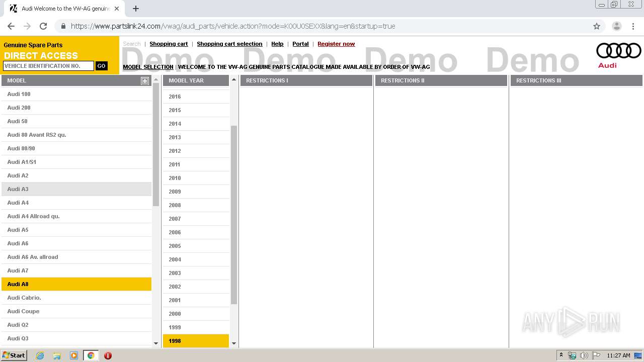The width and height of the screenshot is (644, 362).
Task: Click the Model Selection breadcrumb
Action: click(148, 67)
